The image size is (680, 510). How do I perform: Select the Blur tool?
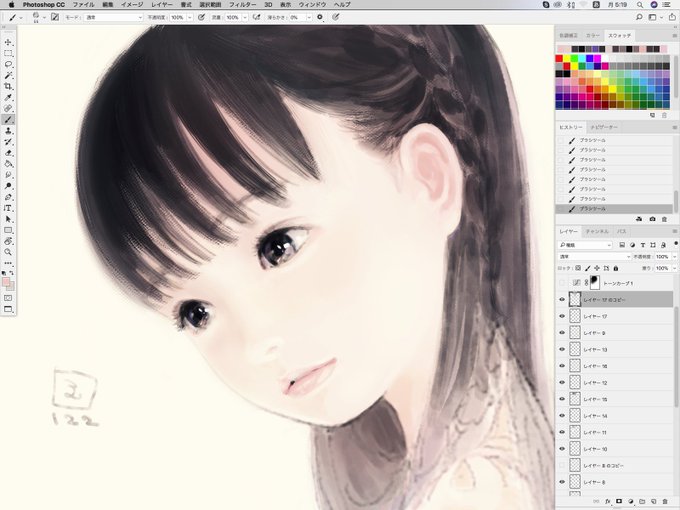(8, 175)
